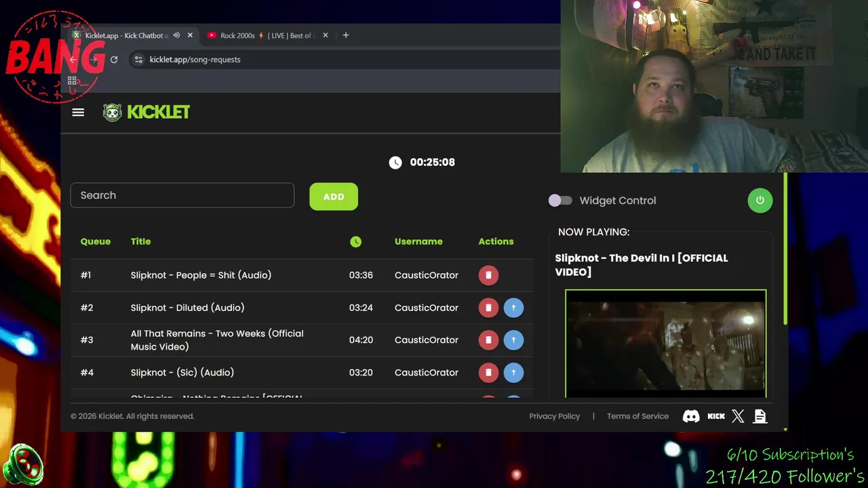Open the Kicklet hamburger menu
The height and width of the screenshot is (488, 868).
point(78,113)
